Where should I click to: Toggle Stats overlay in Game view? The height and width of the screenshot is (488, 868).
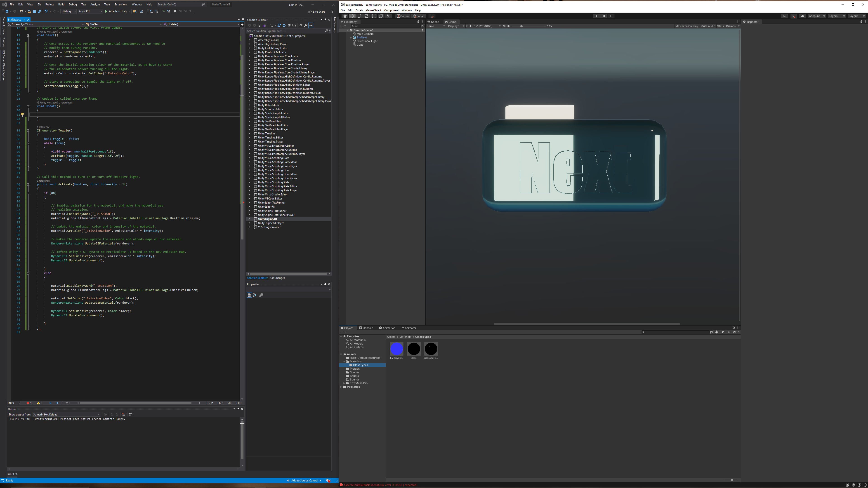tap(720, 26)
